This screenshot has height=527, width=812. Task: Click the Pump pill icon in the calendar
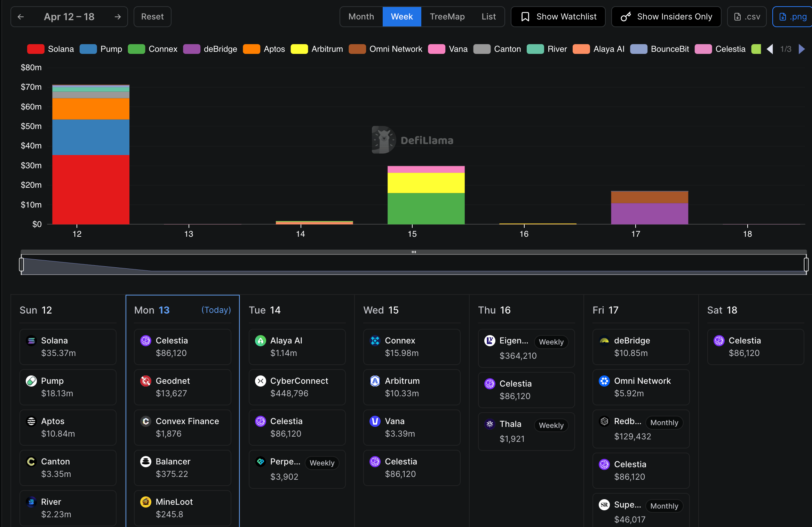pos(31,381)
